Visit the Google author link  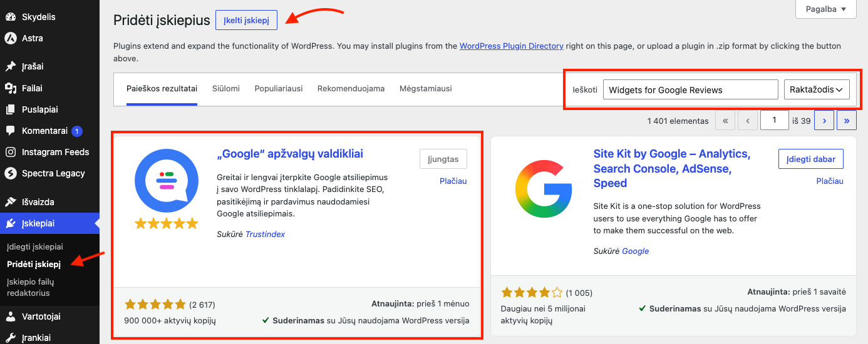click(x=636, y=251)
